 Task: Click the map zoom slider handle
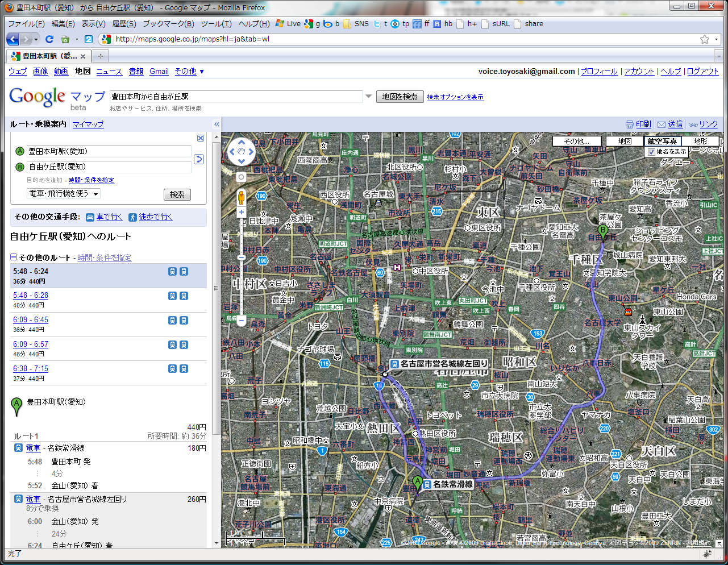[241, 257]
